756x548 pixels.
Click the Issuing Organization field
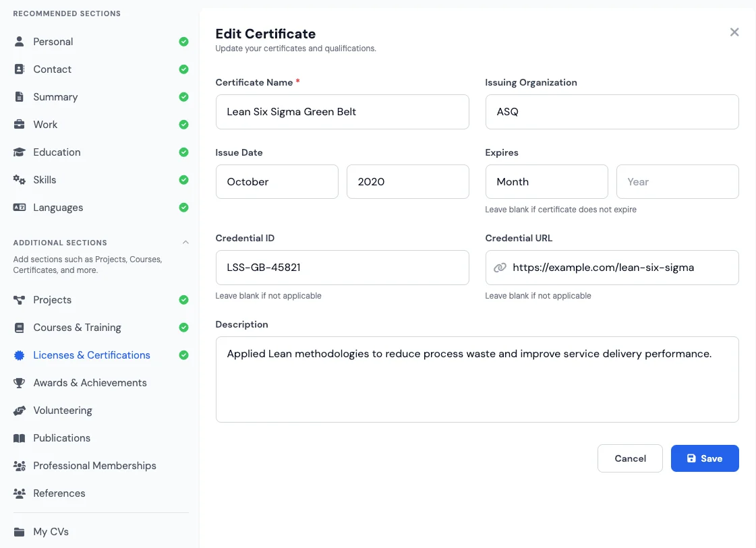click(x=612, y=112)
